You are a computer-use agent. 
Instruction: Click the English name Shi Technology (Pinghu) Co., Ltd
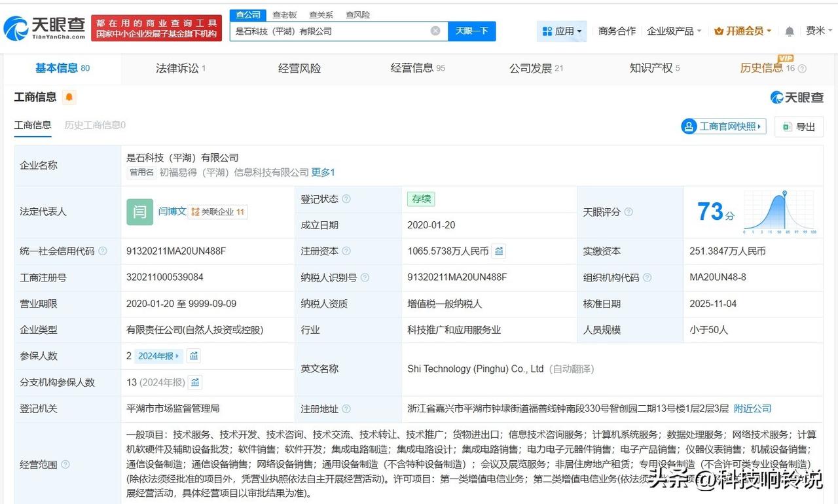point(476,369)
